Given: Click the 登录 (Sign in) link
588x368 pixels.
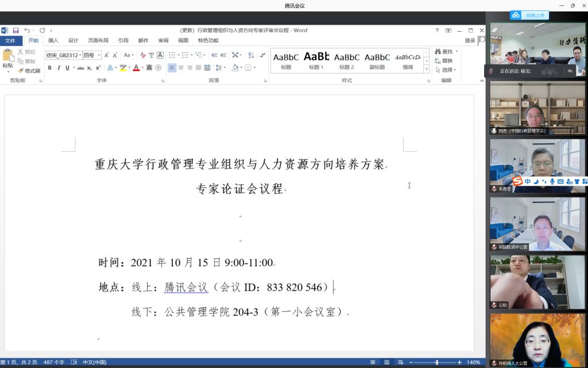Looking at the screenshot, I should [x=470, y=40].
